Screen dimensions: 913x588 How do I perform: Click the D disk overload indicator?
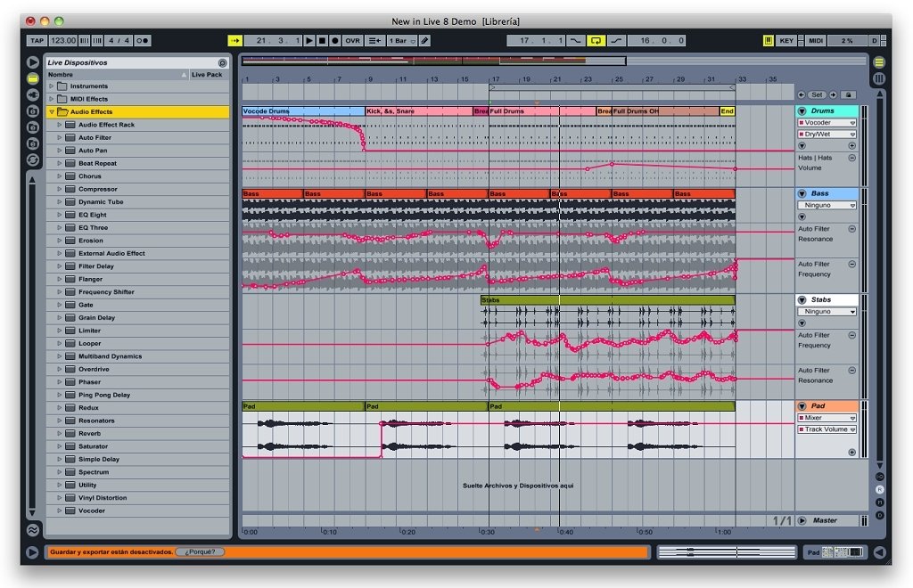[874, 41]
